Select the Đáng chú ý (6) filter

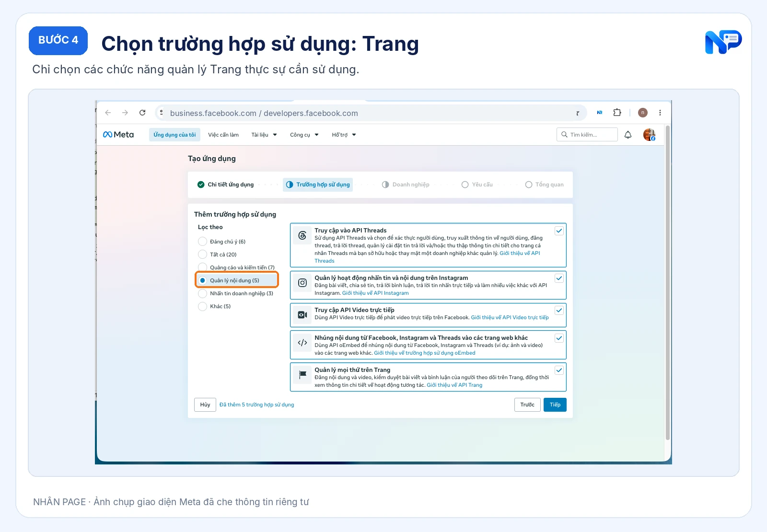tap(203, 242)
